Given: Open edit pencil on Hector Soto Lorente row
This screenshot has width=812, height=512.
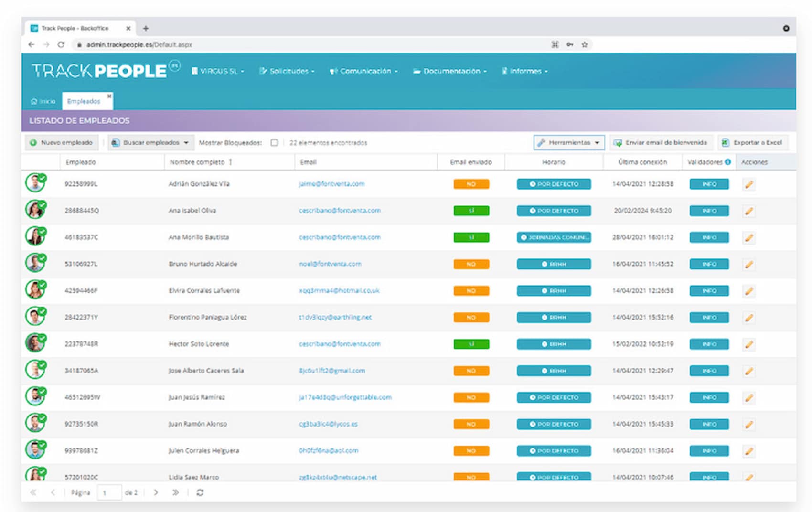Looking at the screenshot, I should (x=749, y=344).
